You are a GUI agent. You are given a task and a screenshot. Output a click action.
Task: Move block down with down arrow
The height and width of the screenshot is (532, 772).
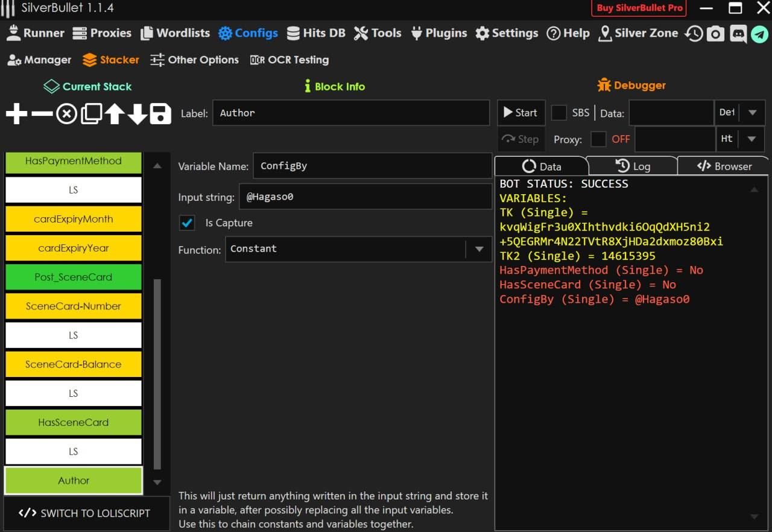[x=138, y=113]
